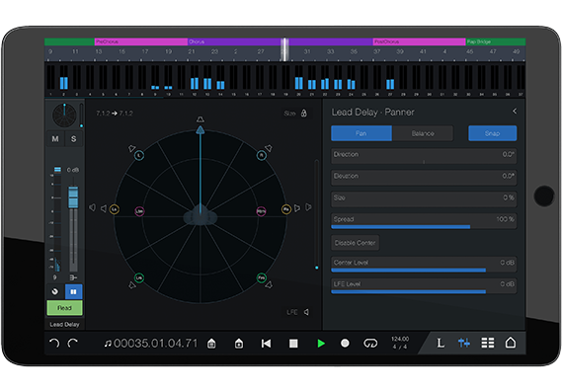Select the blue L speaker node
The height and width of the screenshot is (392, 562).
(x=139, y=155)
